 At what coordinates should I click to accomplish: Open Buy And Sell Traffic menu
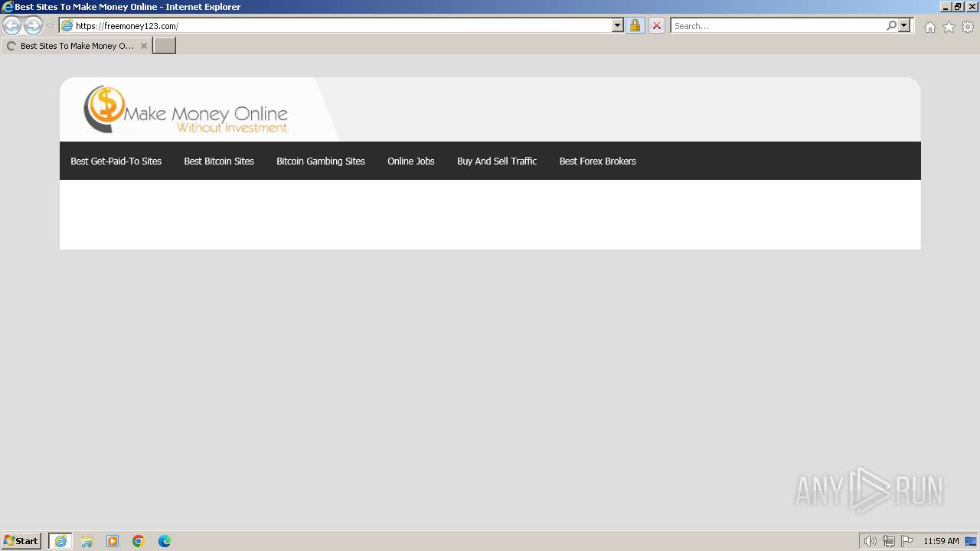tap(497, 161)
